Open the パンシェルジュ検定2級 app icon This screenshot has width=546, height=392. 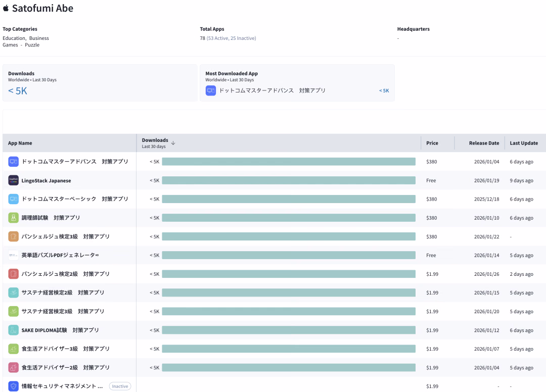click(x=13, y=274)
